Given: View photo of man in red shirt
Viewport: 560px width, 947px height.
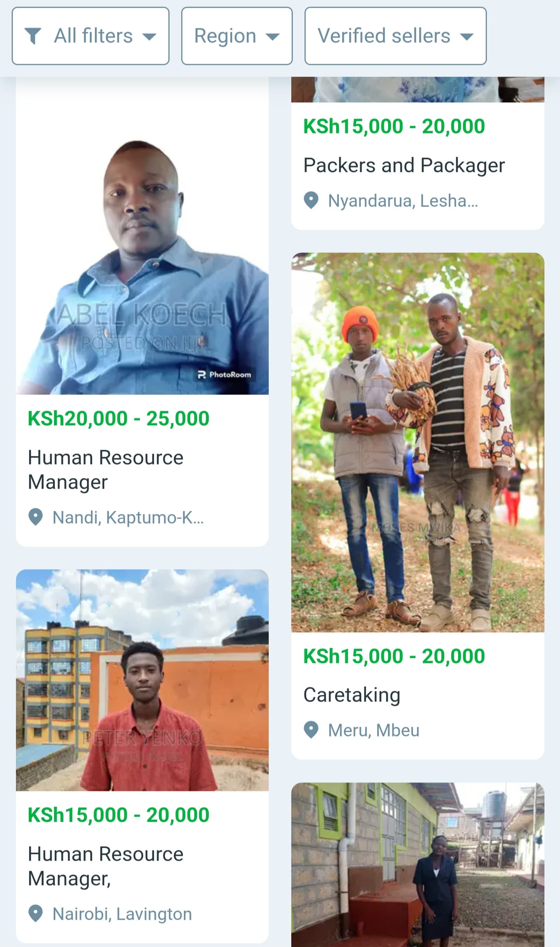Looking at the screenshot, I should (142, 681).
